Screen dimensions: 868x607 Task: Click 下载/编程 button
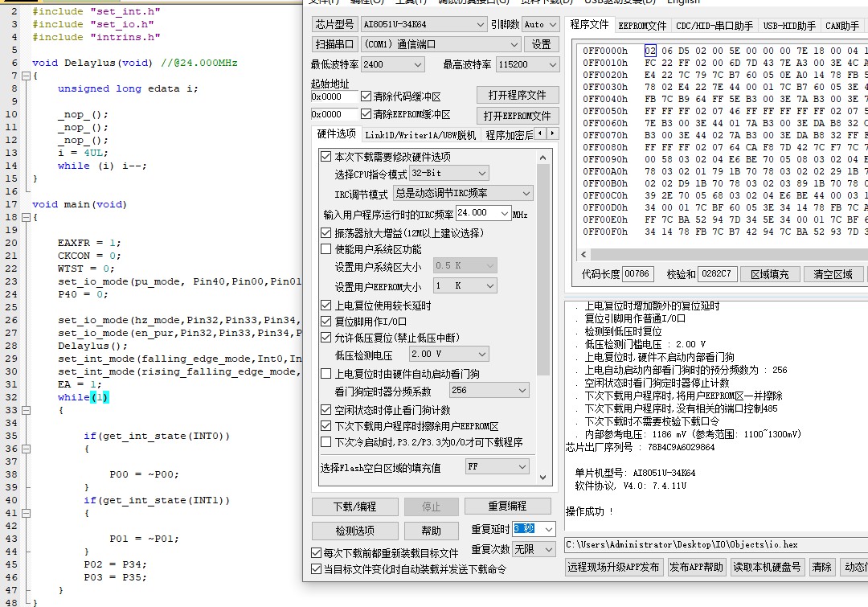coord(355,507)
